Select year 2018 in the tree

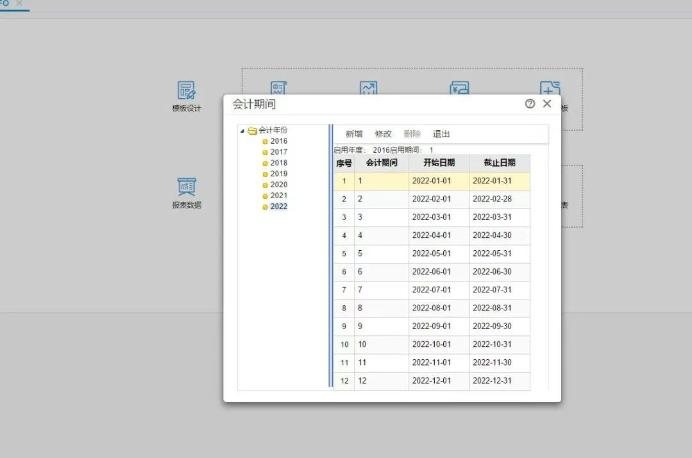(x=278, y=163)
